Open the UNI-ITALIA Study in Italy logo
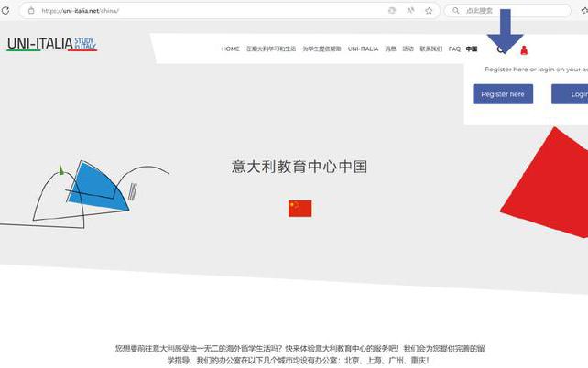 pyautogui.click(x=52, y=44)
